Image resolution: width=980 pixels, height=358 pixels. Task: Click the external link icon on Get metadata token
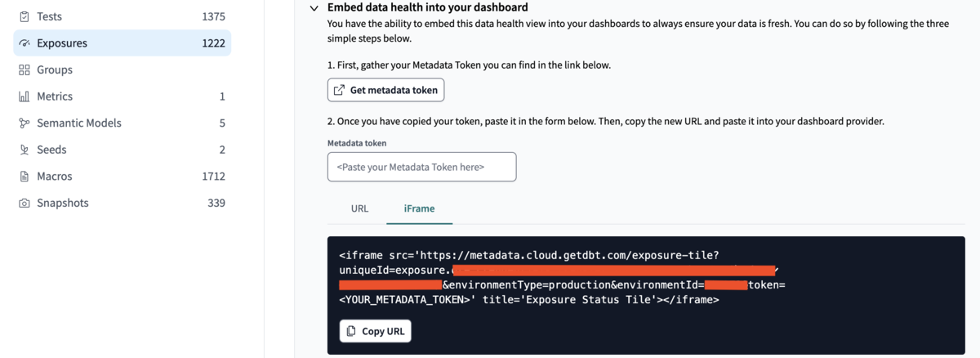coord(339,90)
